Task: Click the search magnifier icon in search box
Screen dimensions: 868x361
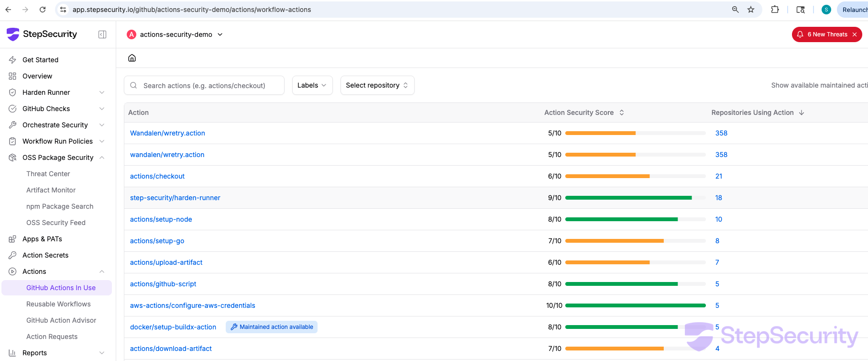Action: [134, 86]
